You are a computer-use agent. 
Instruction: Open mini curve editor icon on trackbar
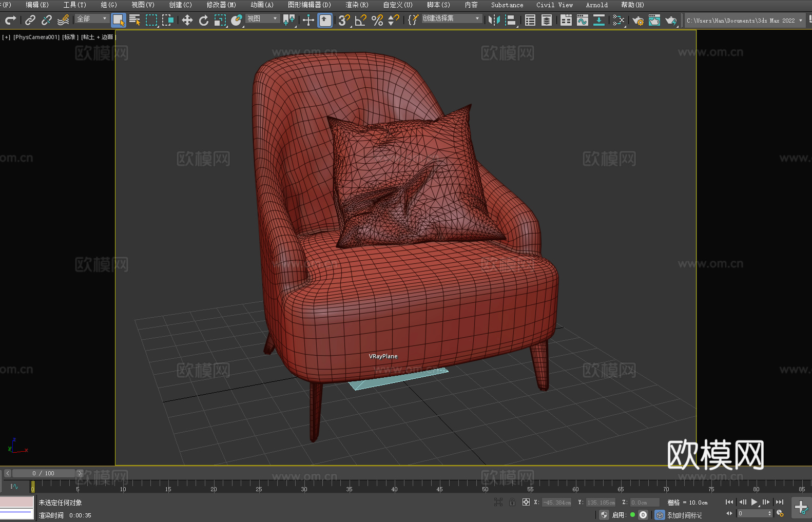(x=14, y=486)
